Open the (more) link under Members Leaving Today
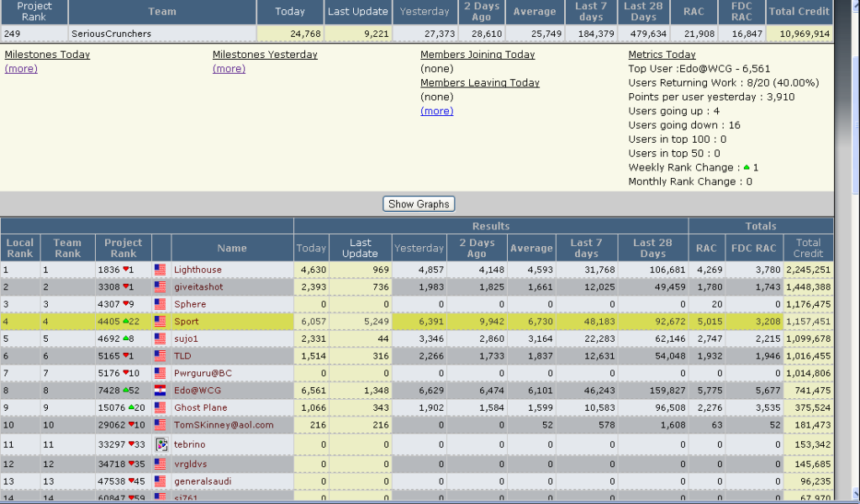Screen dimensions: 860x504 pyautogui.click(x=436, y=111)
